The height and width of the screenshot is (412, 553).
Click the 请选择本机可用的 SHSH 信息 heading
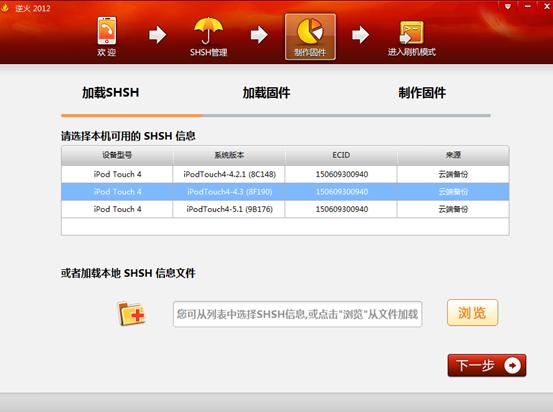128,136
